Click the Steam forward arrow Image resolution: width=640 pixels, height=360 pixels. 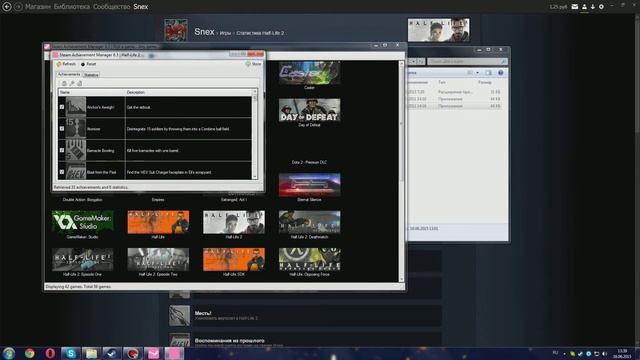point(18,7)
